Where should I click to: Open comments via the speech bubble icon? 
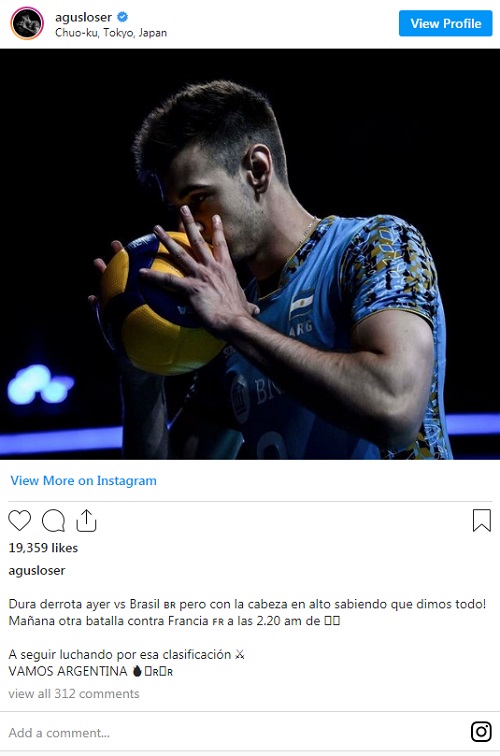53,520
